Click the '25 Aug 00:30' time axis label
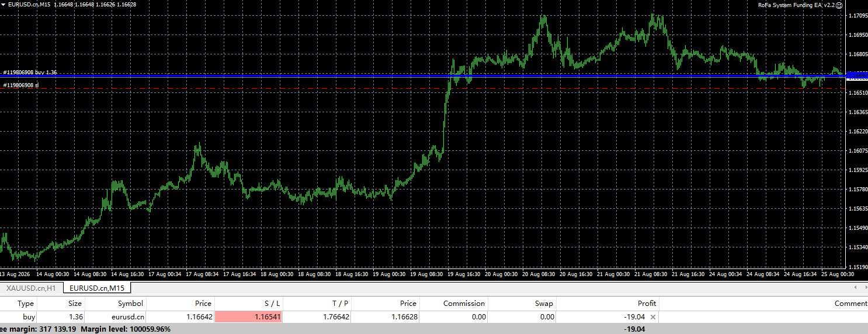Screen dimensions: 868x334 pyautogui.click(x=837, y=274)
